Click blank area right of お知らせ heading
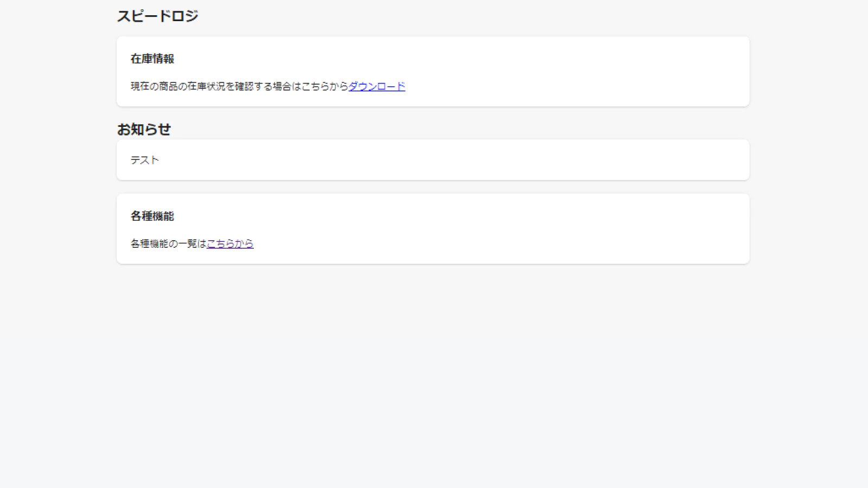 [434, 129]
